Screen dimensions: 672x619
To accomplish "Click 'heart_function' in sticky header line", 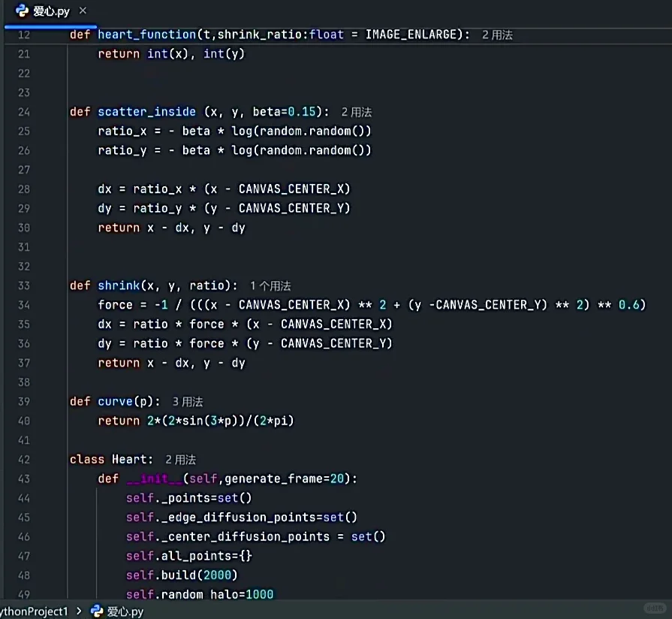I will coord(146,35).
